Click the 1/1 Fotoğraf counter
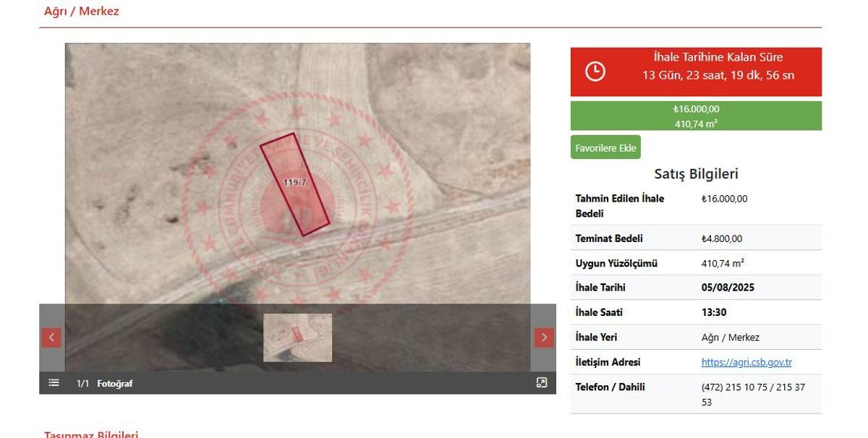 104,384
